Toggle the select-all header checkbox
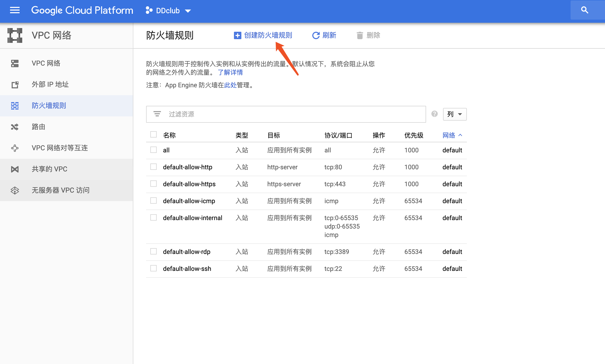The height and width of the screenshot is (364, 605). pyautogui.click(x=153, y=134)
